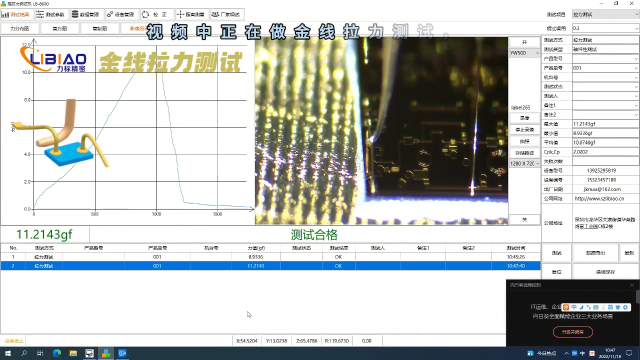Show hidden system tray icons chevron

(566, 353)
